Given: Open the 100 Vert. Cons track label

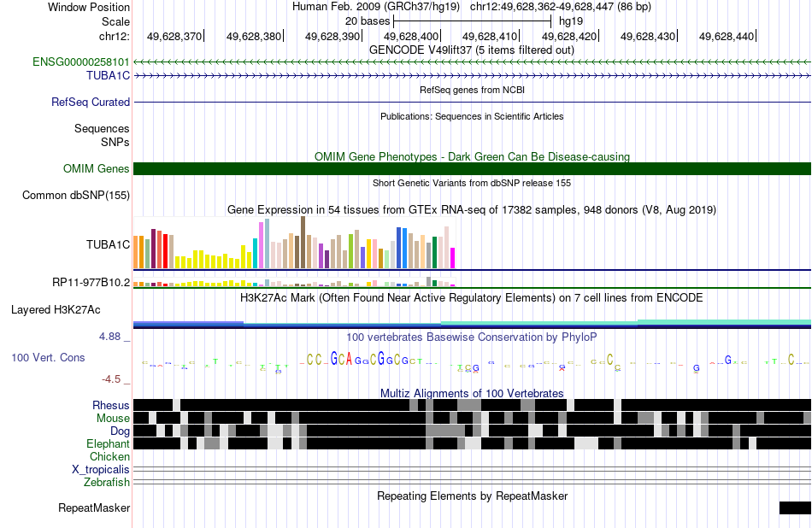Looking at the screenshot, I should tap(48, 358).
